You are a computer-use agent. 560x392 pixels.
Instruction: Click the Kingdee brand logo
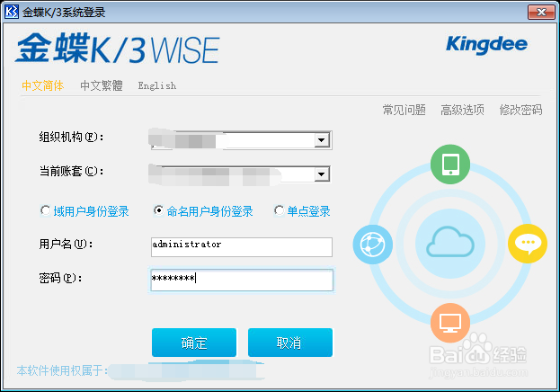[x=487, y=44]
